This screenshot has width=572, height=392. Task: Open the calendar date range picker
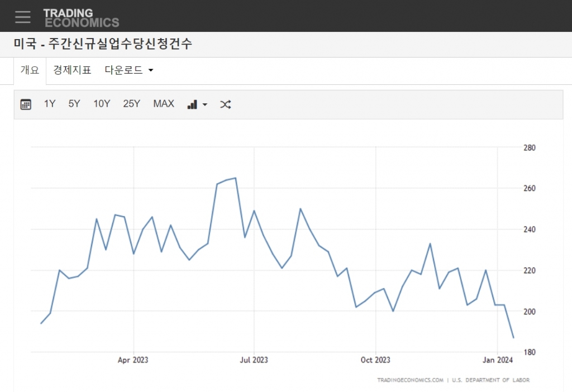(26, 104)
